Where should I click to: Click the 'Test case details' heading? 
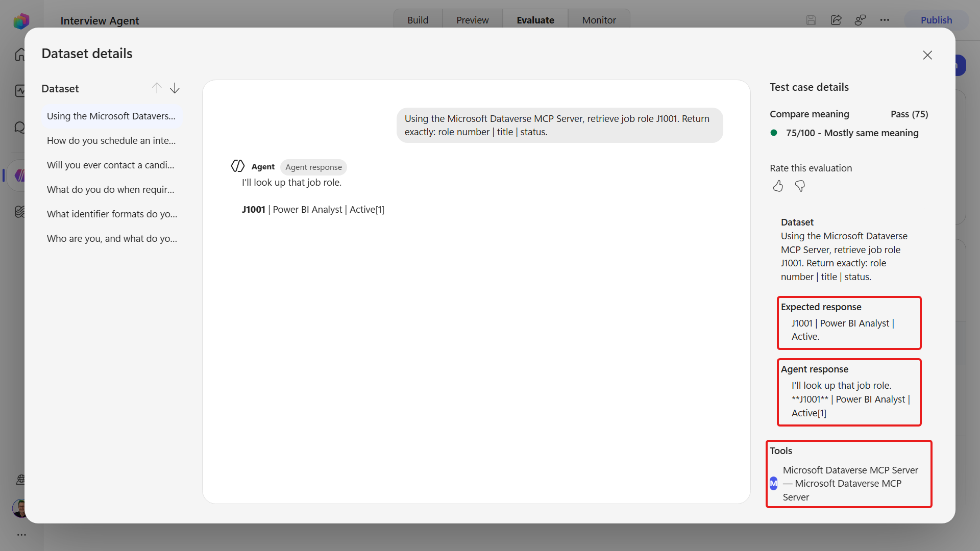tap(809, 87)
